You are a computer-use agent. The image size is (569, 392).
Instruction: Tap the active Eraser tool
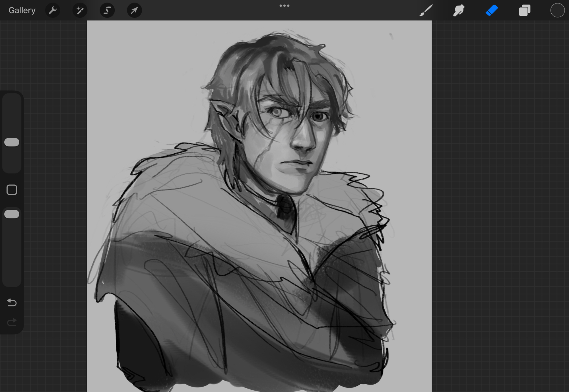pyautogui.click(x=492, y=11)
